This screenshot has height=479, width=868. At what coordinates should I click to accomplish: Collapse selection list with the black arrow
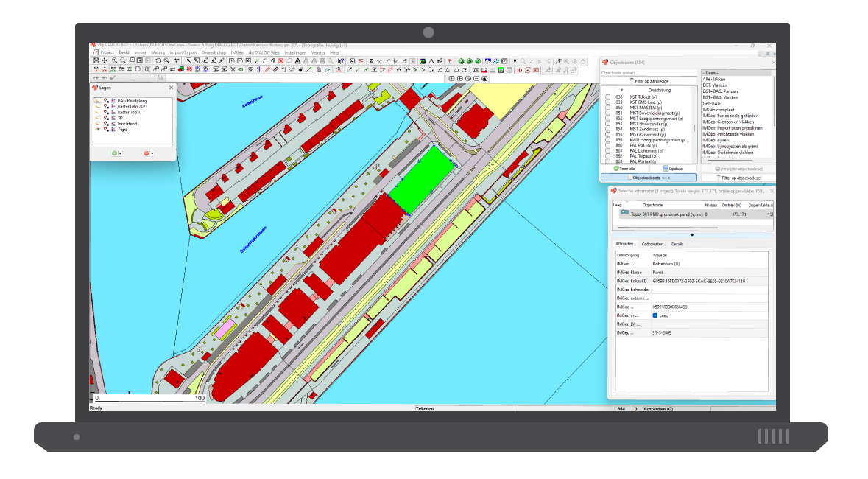pyautogui.click(x=691, y=235)
